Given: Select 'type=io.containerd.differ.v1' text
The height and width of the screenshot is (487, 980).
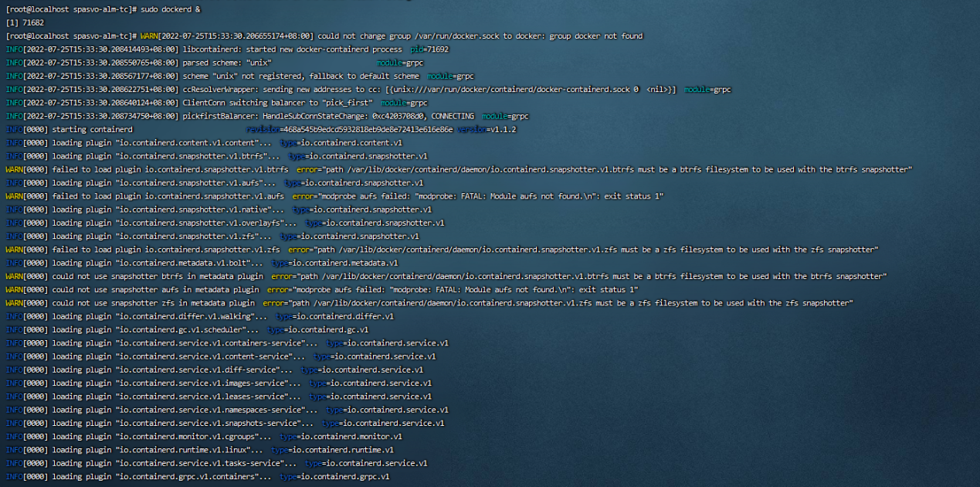Looking at the screenshot, I should point(334,316).
